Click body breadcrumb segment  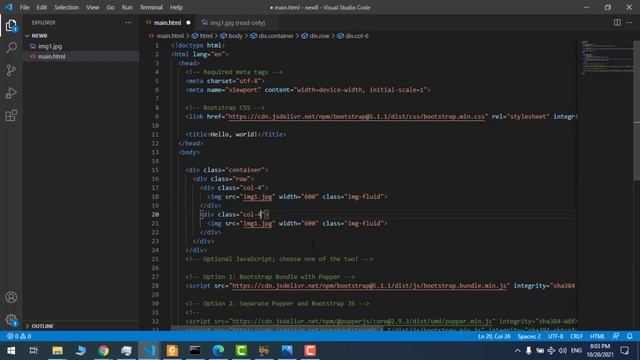(x=235, y=36)
